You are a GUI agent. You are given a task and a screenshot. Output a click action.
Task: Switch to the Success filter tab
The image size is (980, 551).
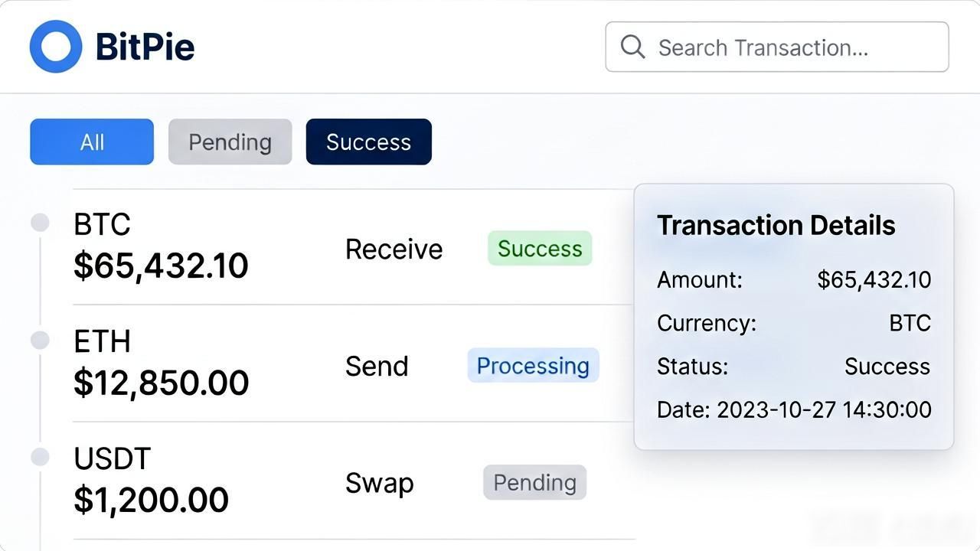[369, 142]
